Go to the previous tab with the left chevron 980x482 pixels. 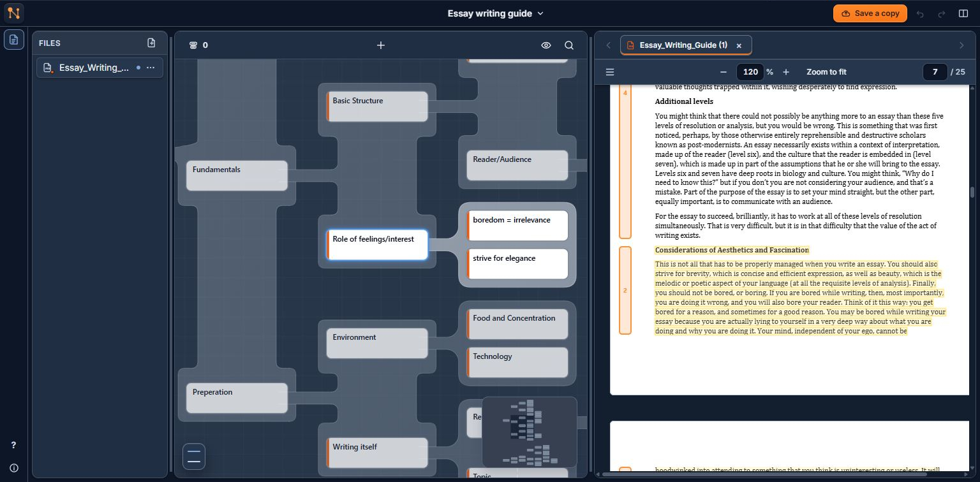tap(609, 45)
